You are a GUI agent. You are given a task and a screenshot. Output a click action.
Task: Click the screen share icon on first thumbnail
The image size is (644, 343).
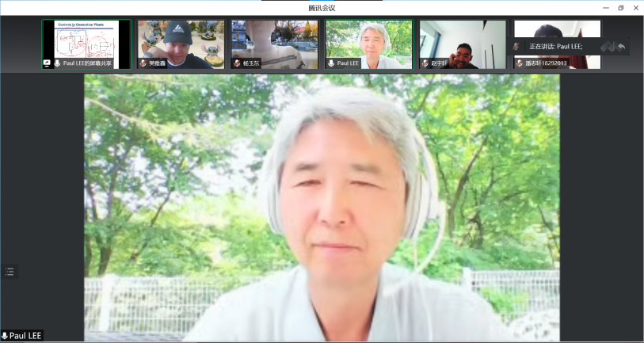[x=47, y=63]
